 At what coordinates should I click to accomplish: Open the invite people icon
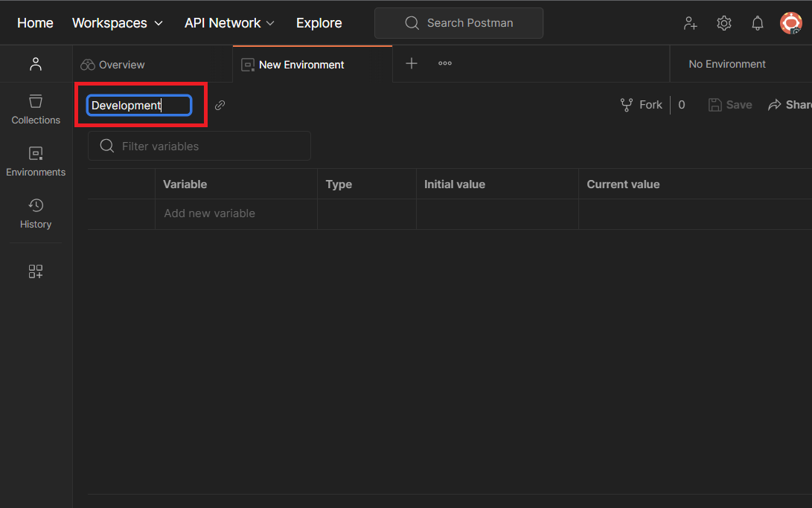(x=690, y=23)
